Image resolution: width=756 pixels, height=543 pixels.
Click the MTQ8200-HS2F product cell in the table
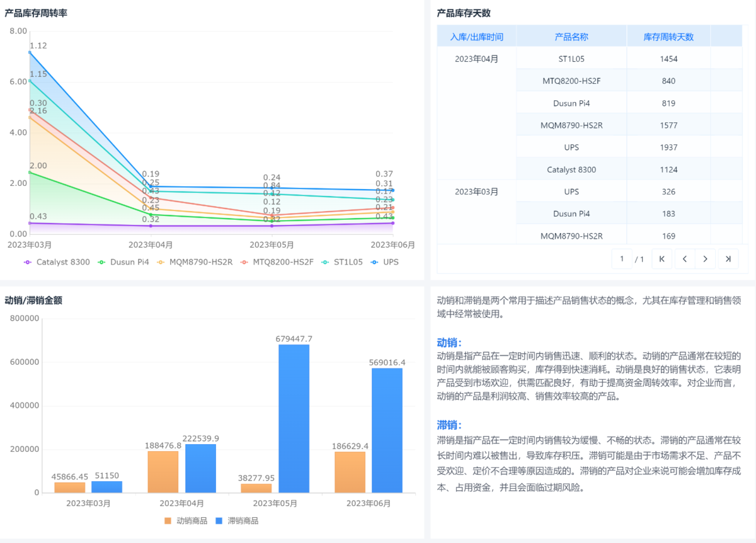pyautogui.click(x=571, y=81)
